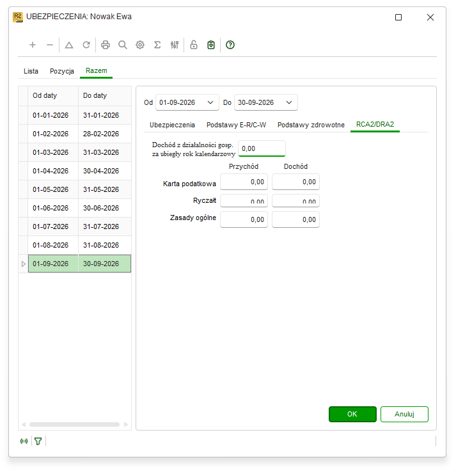Click the Dochód z działalności gosp. input field
Viewport: 456px width, 476px height.
pos(262,148)
